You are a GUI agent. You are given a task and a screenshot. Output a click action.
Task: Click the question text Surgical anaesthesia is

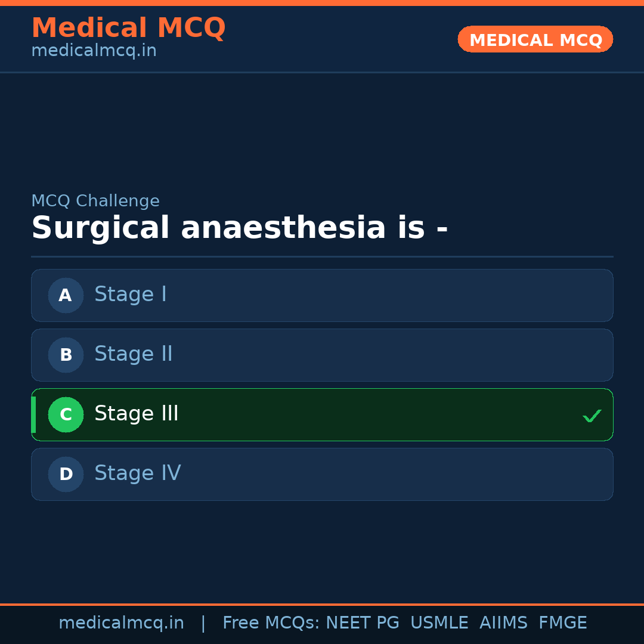239,227
